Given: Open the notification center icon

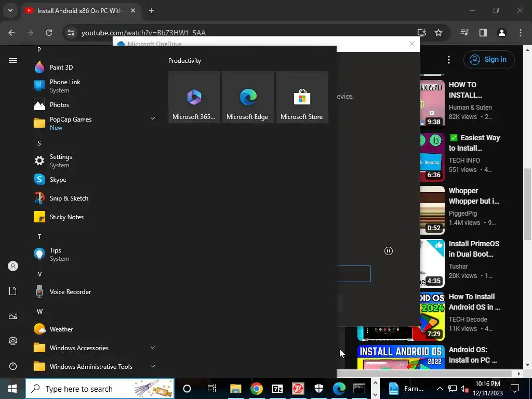Looking at the screenshot, I should [515, 389].
